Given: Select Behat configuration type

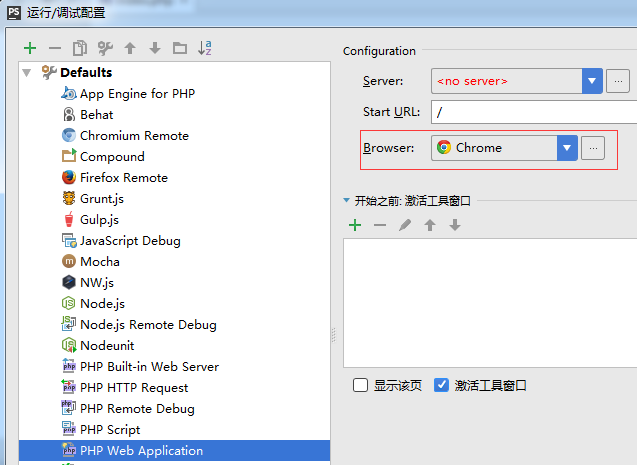Looking at the screenshot, I should (174, 115).
